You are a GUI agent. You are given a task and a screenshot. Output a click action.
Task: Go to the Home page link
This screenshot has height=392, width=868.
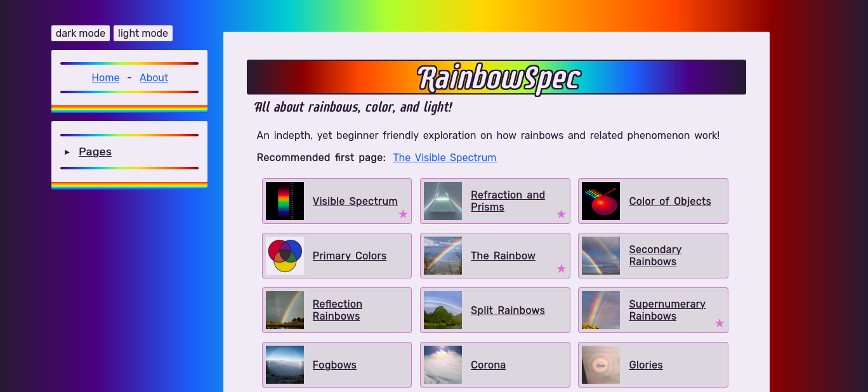tap(105, 77)
